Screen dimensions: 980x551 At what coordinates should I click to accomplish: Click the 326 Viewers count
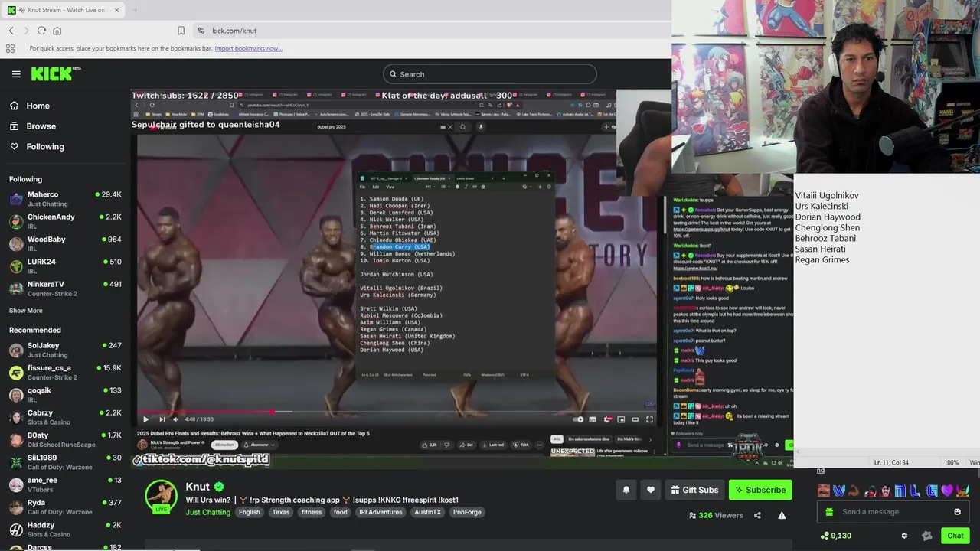(x=716, y=515)
